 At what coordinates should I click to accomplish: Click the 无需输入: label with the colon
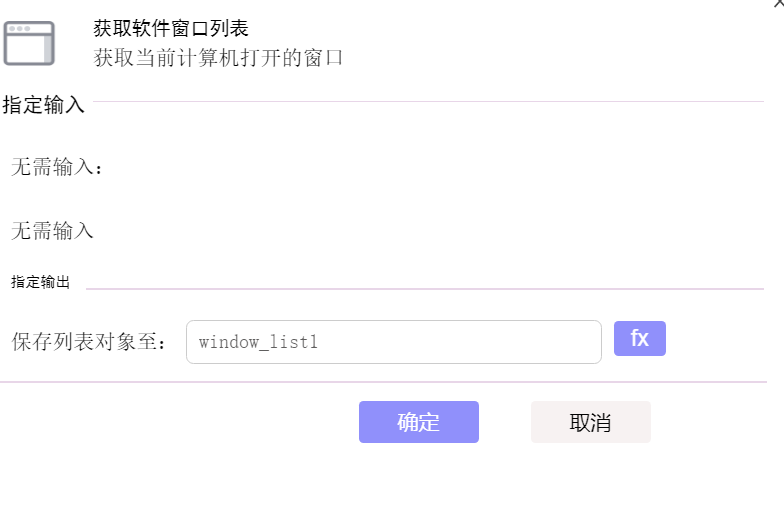coord(56,167)
